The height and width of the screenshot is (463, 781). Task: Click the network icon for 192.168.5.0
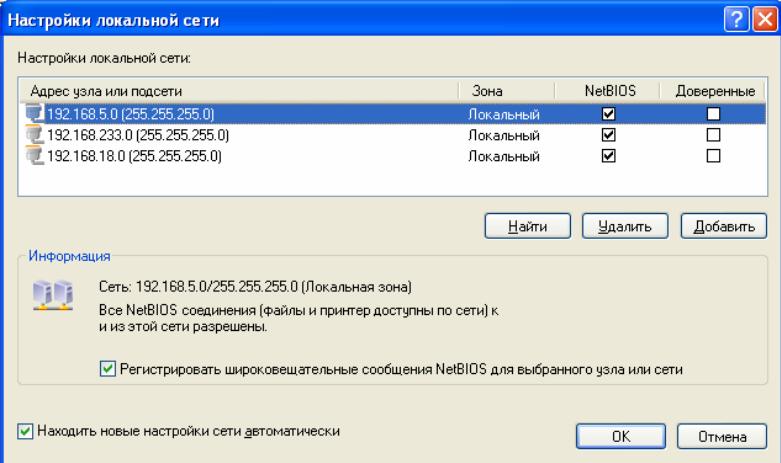(34, 114)
